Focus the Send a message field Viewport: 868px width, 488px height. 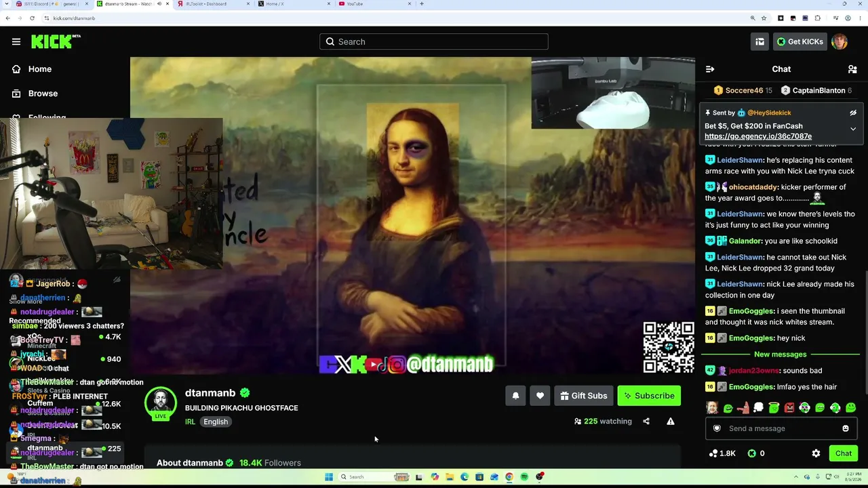click(x=781, y=428)
